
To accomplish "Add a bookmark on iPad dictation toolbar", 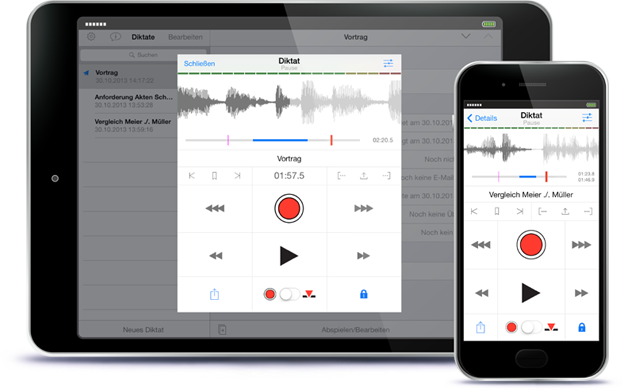I will (x=214, y=176).
